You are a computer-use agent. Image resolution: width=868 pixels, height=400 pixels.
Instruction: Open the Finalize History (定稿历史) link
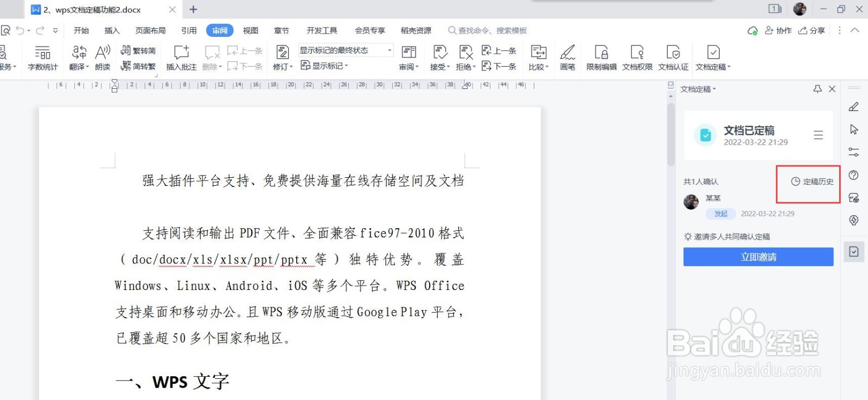(x=812, y=182)
